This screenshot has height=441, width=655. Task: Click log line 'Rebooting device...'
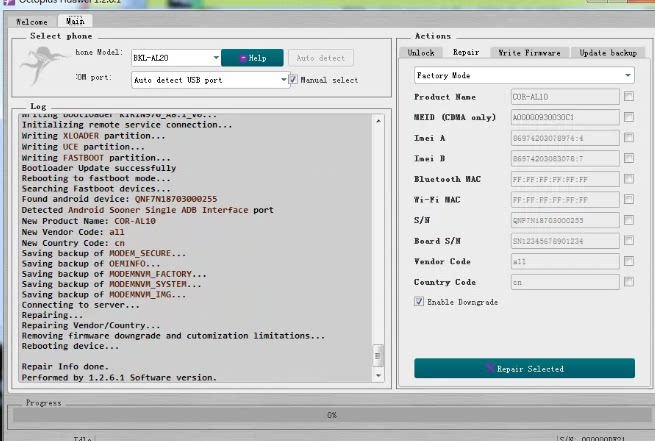[x=70, y=346]
